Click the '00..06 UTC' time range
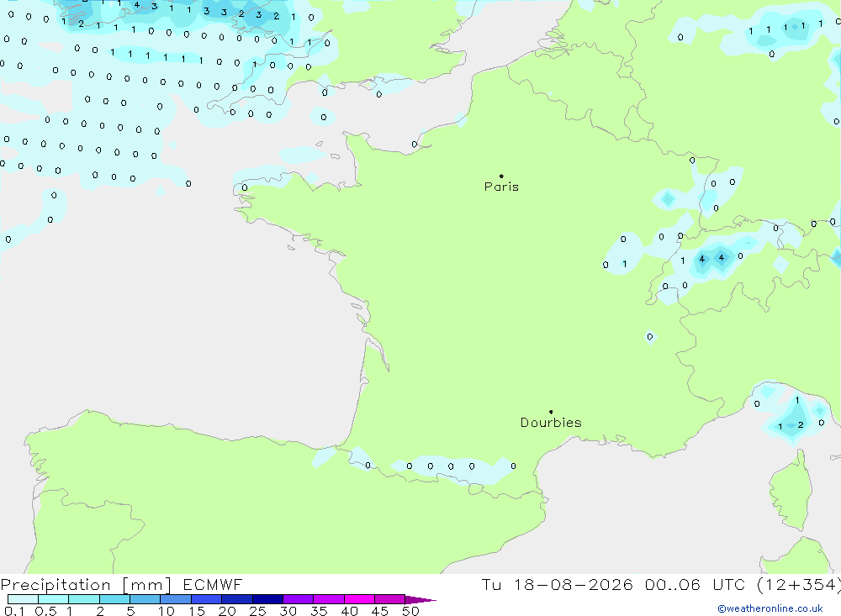This screenshot has width=841, height=616. click(x=695, y=585)
